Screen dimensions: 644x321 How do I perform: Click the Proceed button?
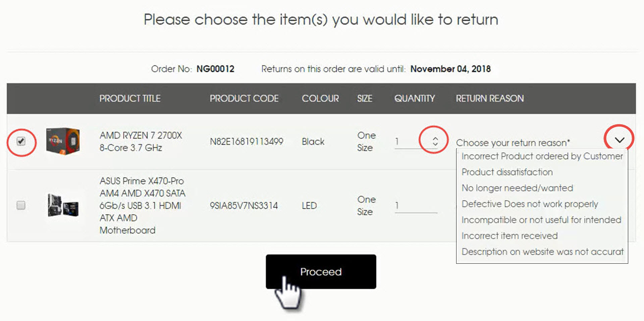click(x=321, y=272)
